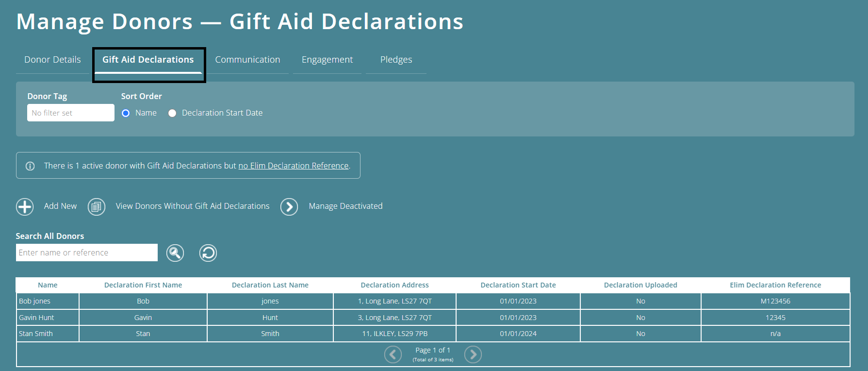Click the '01/01/2024' start date cell
The height and width of the screenshot is (371, 868).
click(x=518, y=334)
